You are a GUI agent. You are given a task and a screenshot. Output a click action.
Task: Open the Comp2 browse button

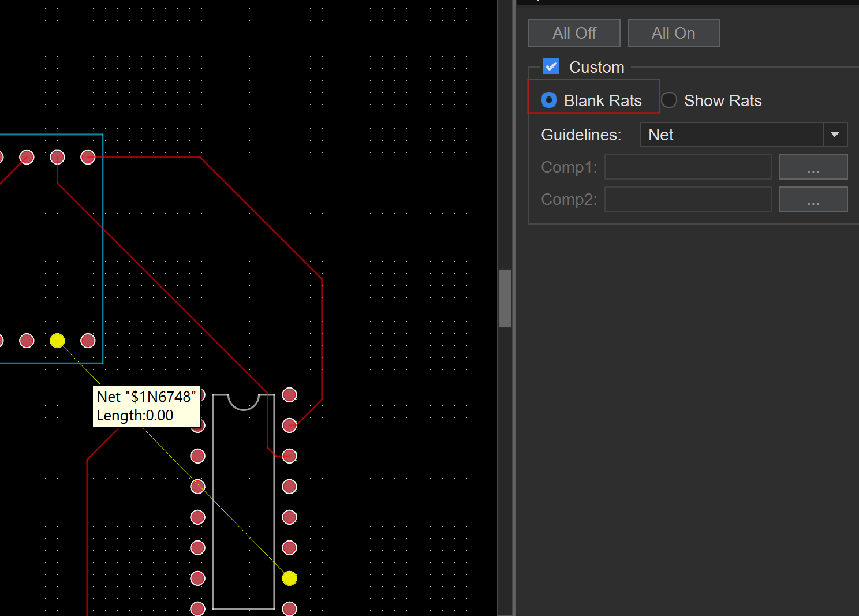pos(813,199)
